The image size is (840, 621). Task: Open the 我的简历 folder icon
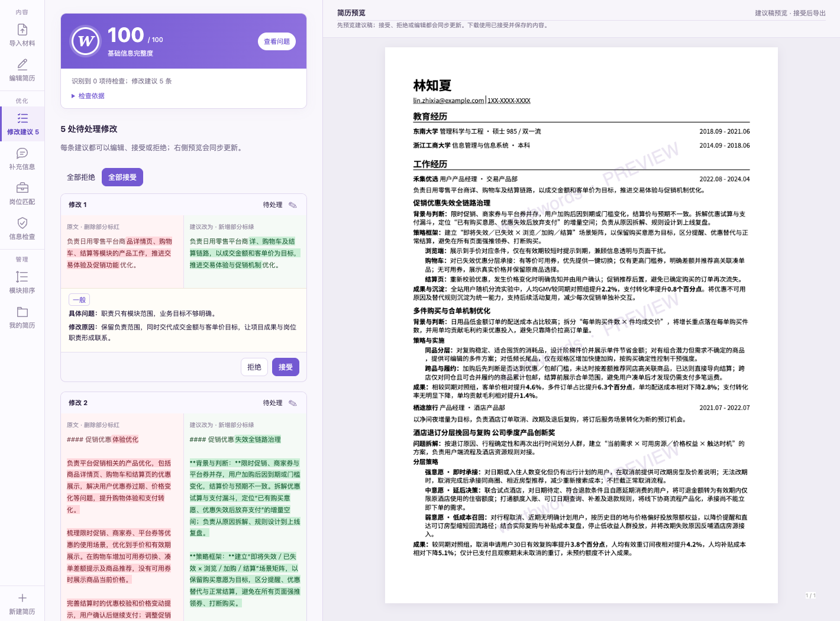click(22, 312)
